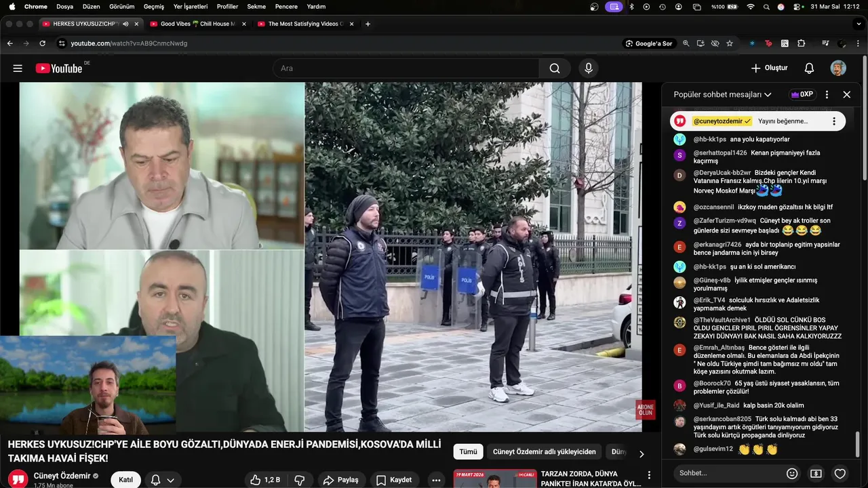Reload the page

pyautogui.click(x=42, y=43)
